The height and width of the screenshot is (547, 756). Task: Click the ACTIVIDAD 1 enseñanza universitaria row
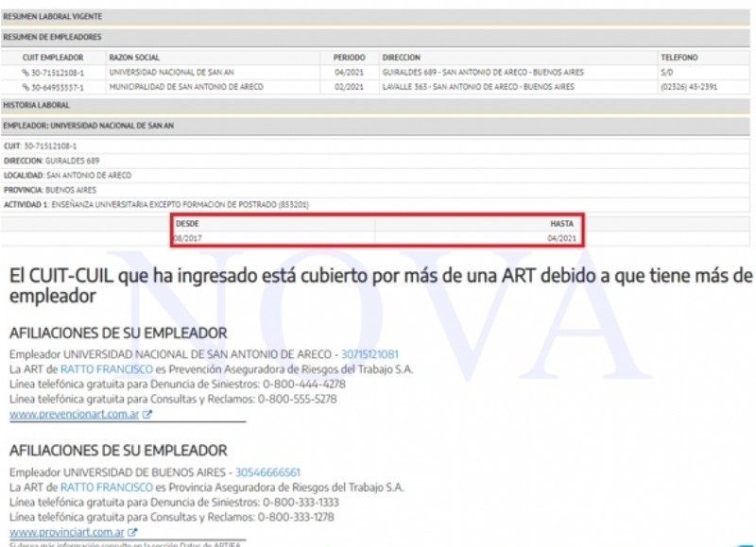pyautogui.click(x=375, y=205)
